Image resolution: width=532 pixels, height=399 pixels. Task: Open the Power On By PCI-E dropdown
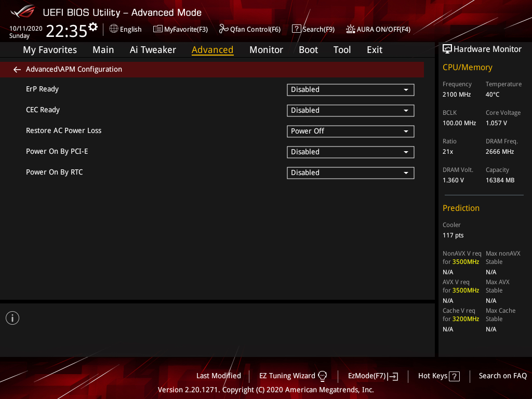coord(351,152)
